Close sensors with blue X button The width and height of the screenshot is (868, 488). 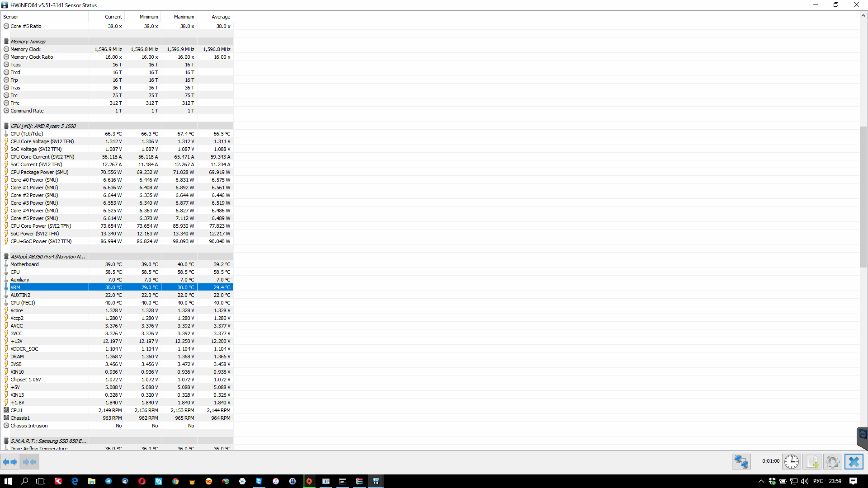pos(854,462)
